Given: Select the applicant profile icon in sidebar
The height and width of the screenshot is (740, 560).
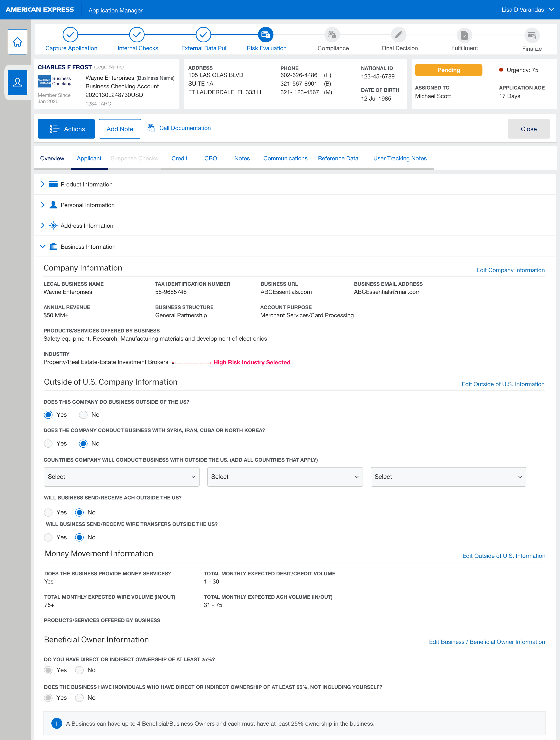Looking at the screenshot, I should (17, 82).
